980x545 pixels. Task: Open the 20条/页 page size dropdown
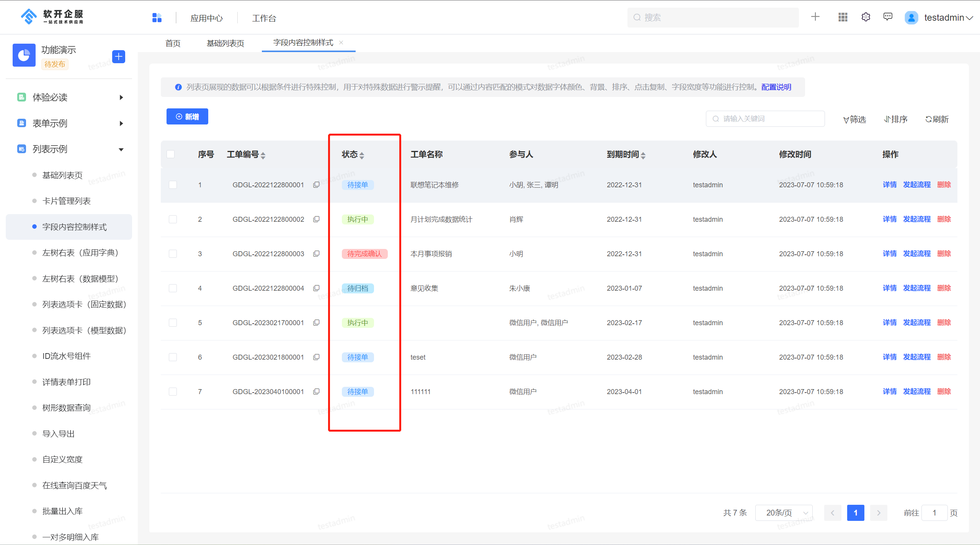(x=783, y=512)
